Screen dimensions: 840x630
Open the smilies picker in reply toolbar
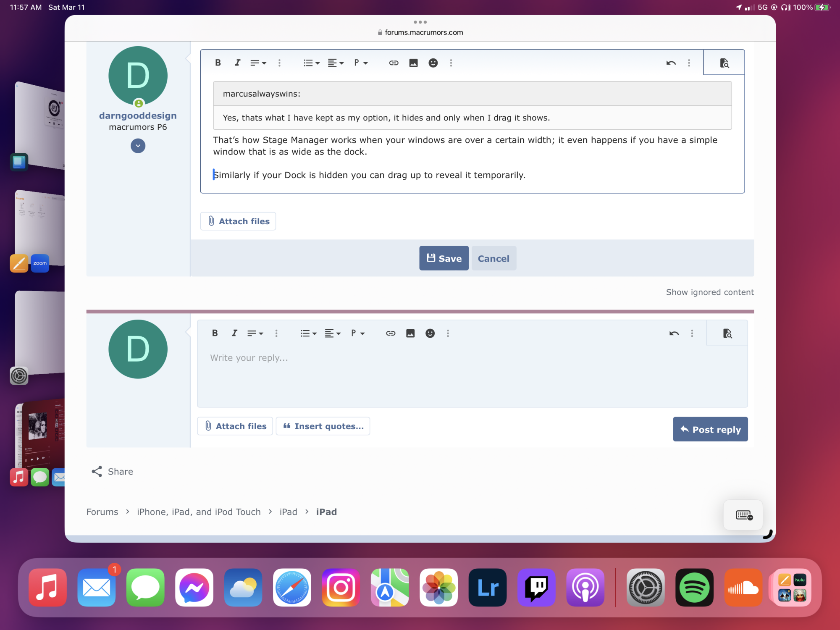[430, 333]
